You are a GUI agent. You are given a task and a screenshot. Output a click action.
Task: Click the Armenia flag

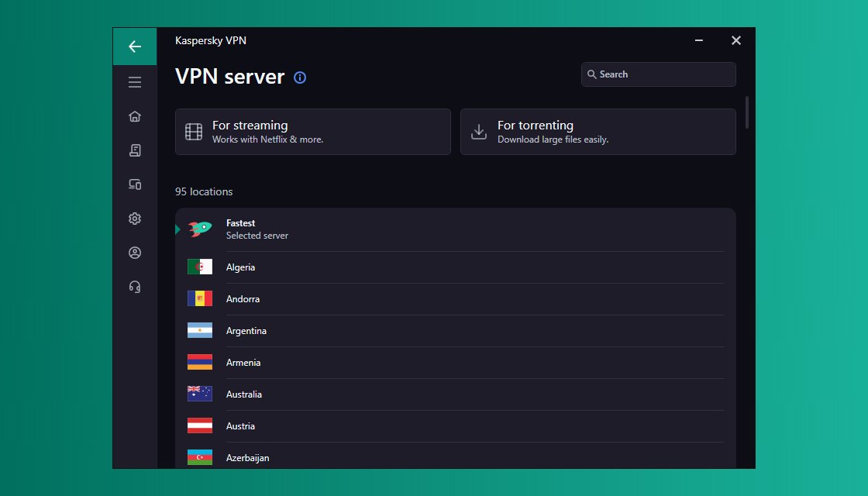(200, 362)
